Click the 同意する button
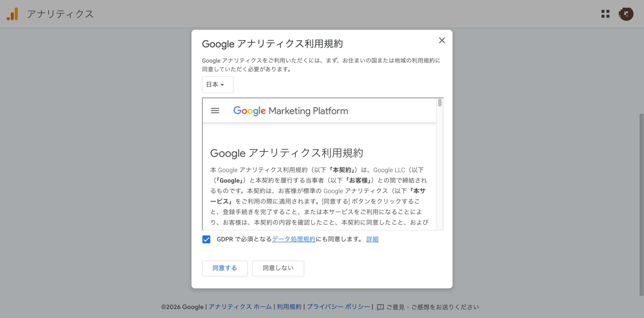This screenshot has width=644, height=318. 225,268
